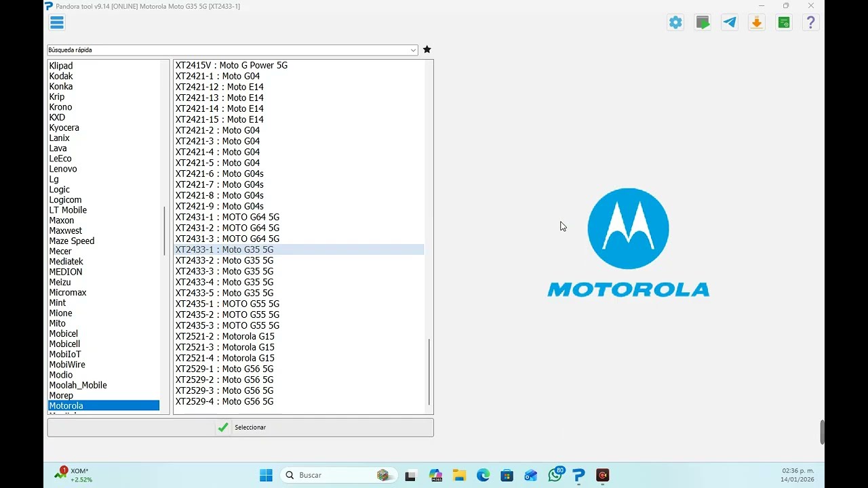Select Klipad brand
Viewport: 868px width, 488px height.
pyautogui.click(x=61, y=66)
